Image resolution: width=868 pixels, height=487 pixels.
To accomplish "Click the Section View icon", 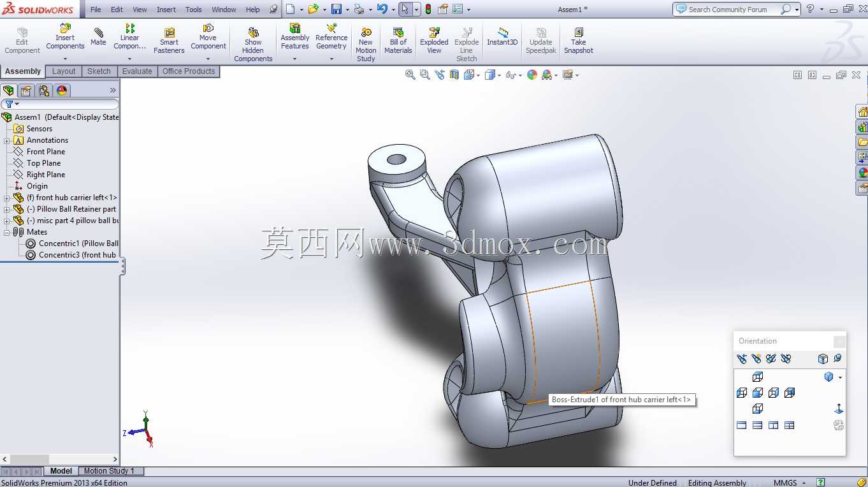I will click(x=454, y=75).
